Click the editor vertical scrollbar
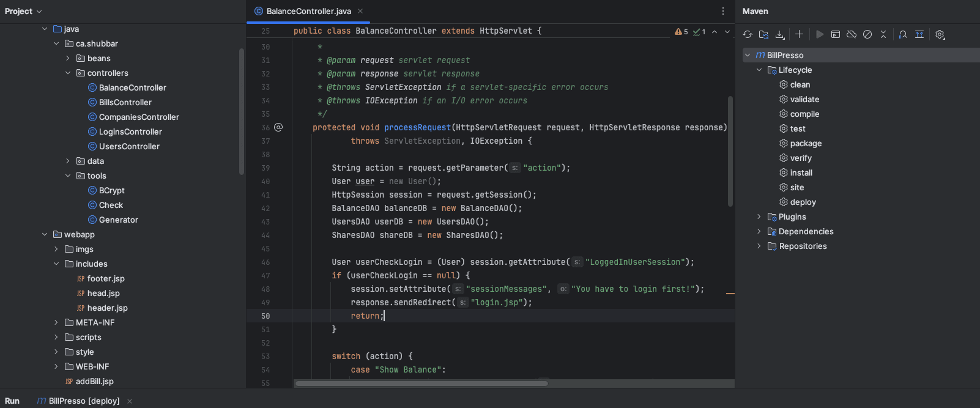Viewport: 980px width, 408px height. 730,151
